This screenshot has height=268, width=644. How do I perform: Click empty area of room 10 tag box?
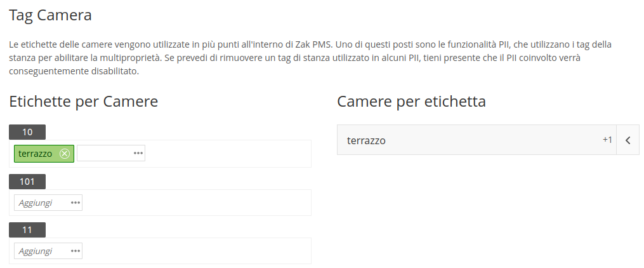[x=228, y=154]
